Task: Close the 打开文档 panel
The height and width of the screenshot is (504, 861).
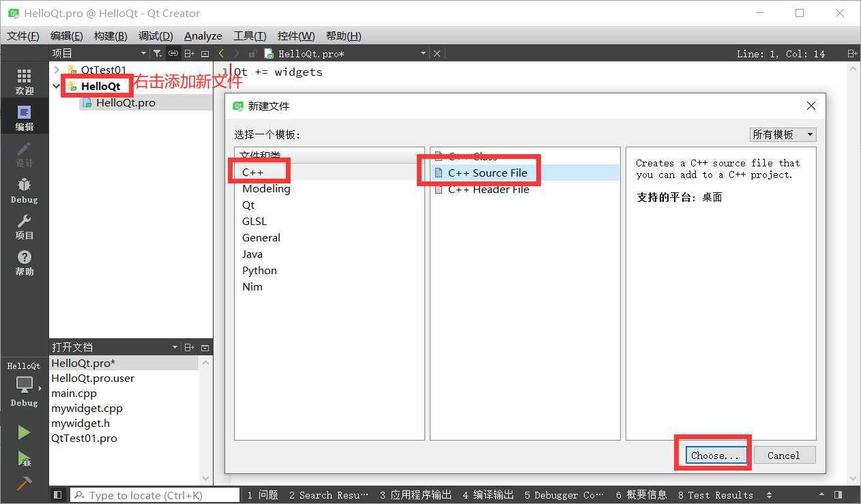Action: point(205,347)
